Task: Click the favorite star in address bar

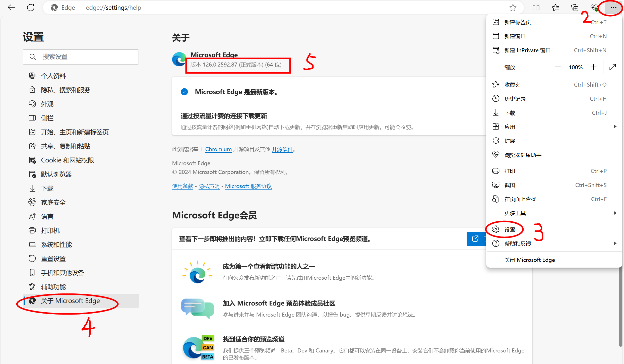Action: click(x=513, y=8)
